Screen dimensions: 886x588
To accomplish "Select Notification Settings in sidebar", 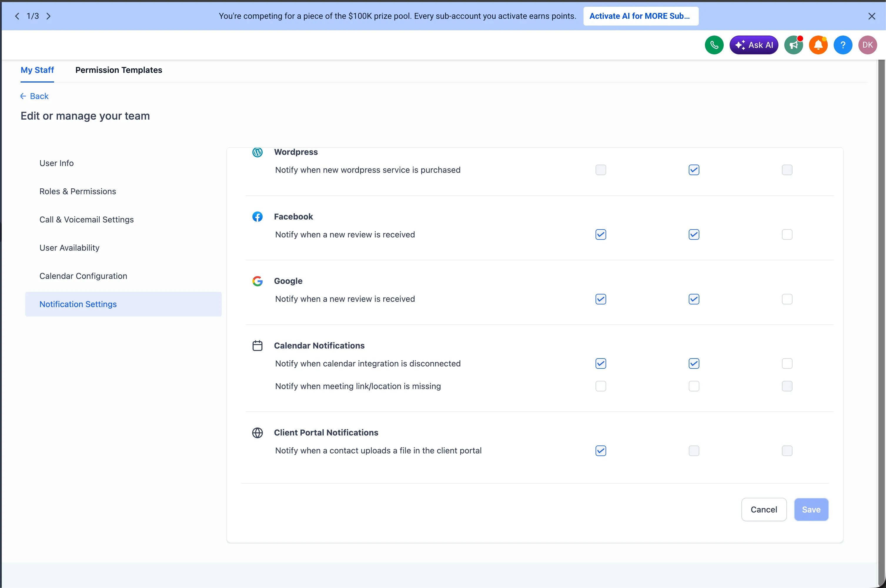I will (123, 304).
